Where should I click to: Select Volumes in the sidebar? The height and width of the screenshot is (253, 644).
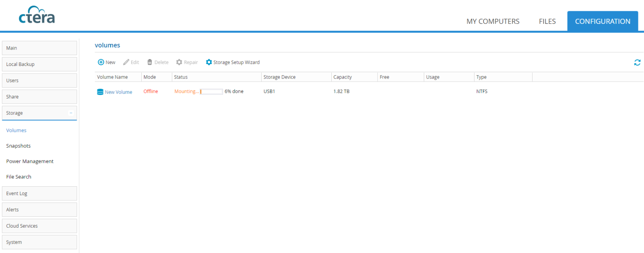16,130
